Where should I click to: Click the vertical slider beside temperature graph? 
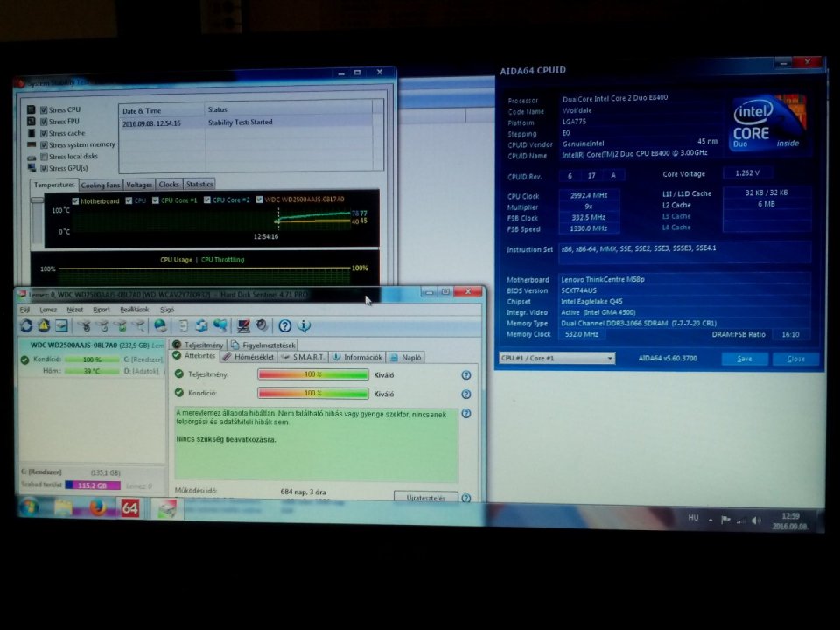[37, 221]
